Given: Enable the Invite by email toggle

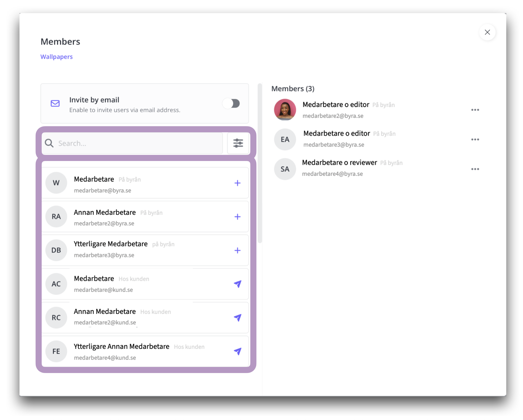Looking at the screenshot, I should click(231, 103).
